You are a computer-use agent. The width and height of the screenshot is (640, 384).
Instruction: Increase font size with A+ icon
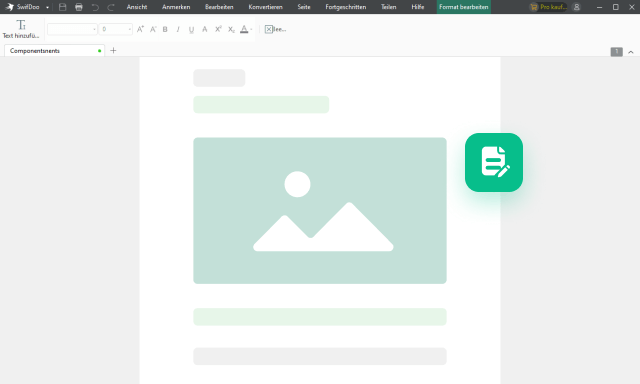tap(140, 29)
